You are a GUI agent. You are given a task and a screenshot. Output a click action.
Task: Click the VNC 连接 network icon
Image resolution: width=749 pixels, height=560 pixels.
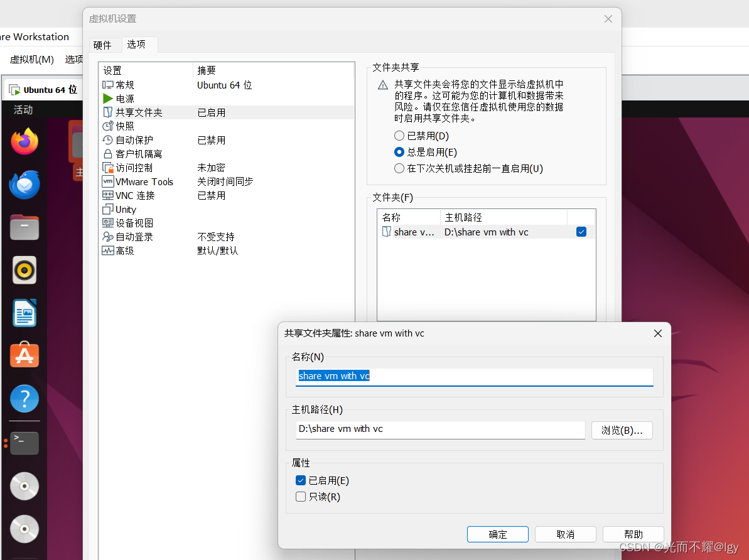[x=107, y=195]
